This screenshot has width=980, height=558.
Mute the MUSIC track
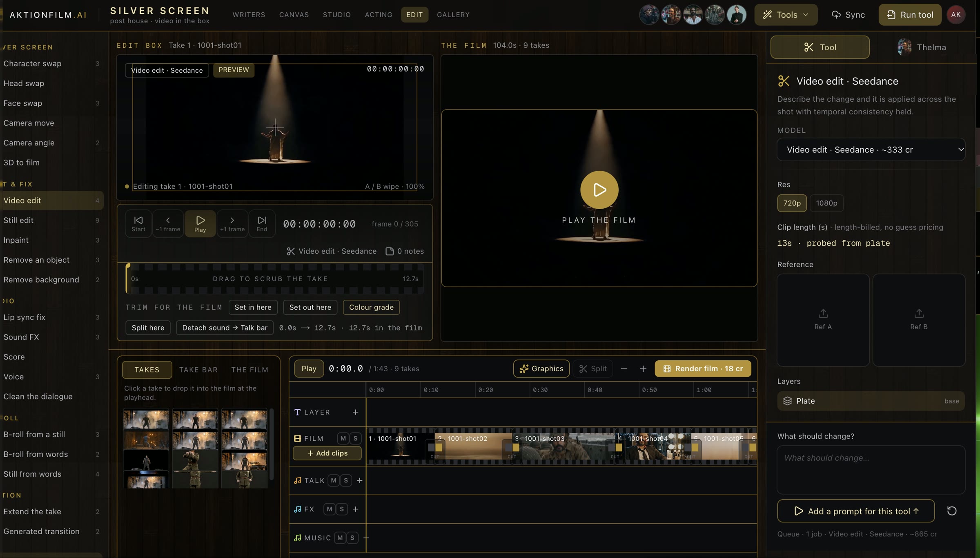pyautogui.click(x=340, y=538)
